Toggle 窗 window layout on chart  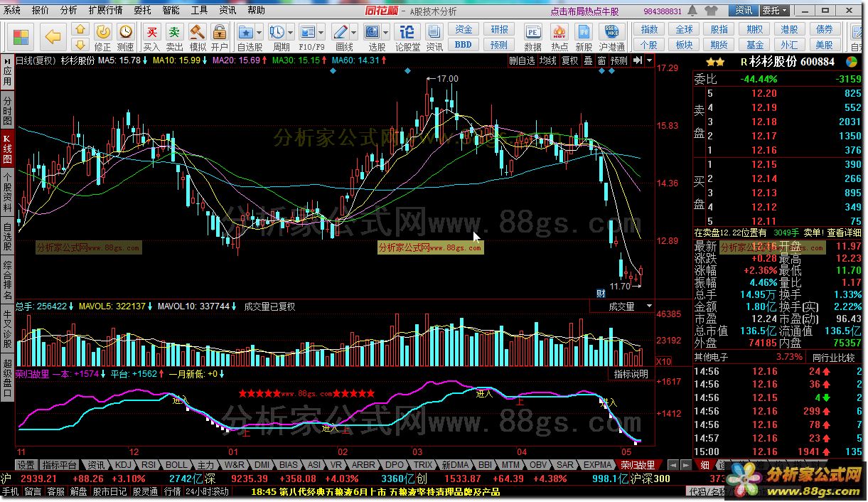click(x=601, y=61)
